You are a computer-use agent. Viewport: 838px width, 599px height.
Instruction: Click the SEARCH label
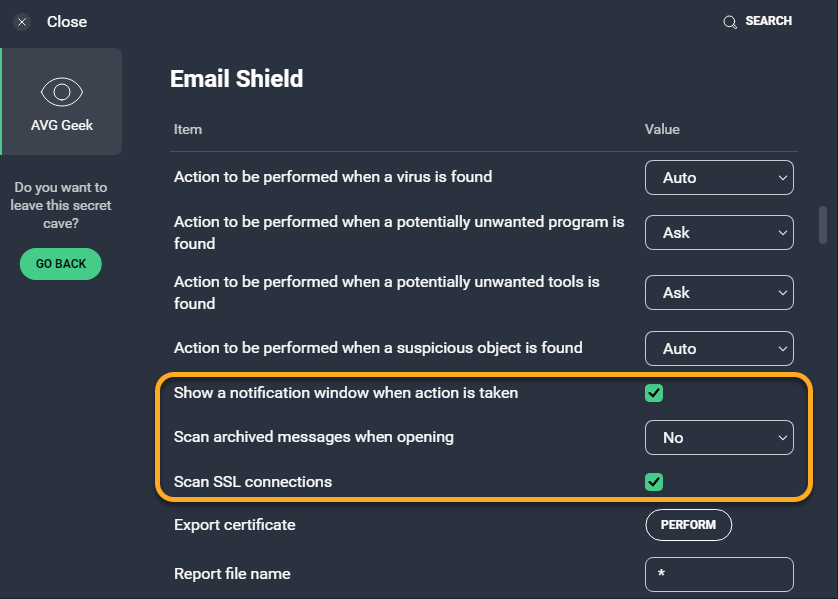pos(768,21)
